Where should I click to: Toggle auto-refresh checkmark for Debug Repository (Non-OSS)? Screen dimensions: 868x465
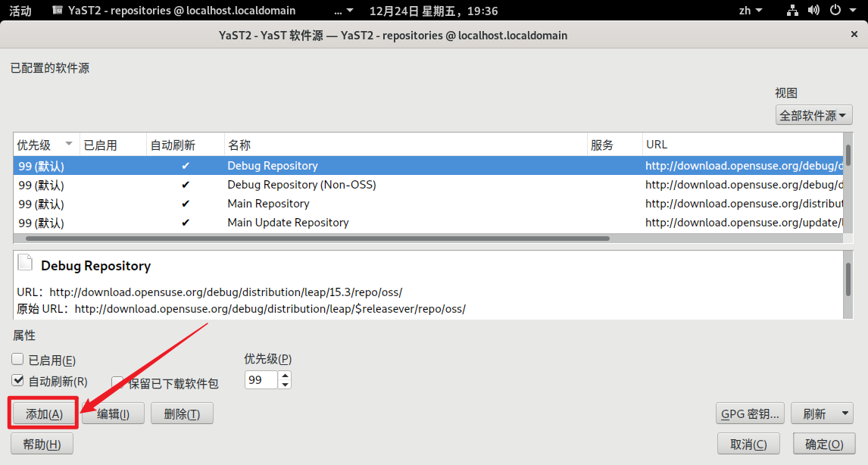click(186, 185)
